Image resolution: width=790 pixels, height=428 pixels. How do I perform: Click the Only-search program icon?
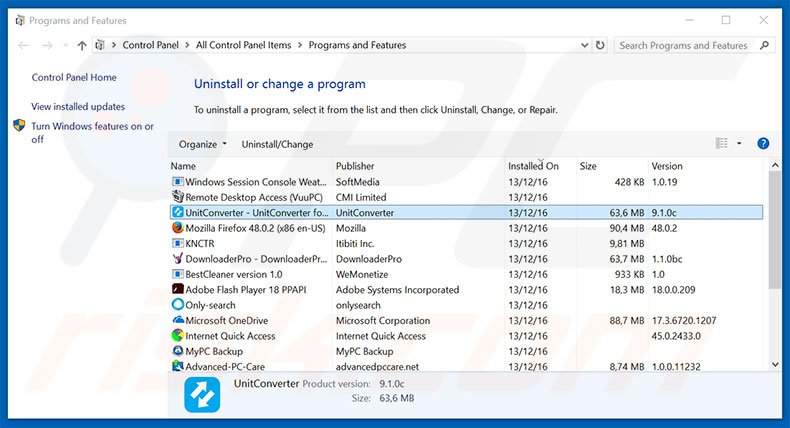coord(177,305)
